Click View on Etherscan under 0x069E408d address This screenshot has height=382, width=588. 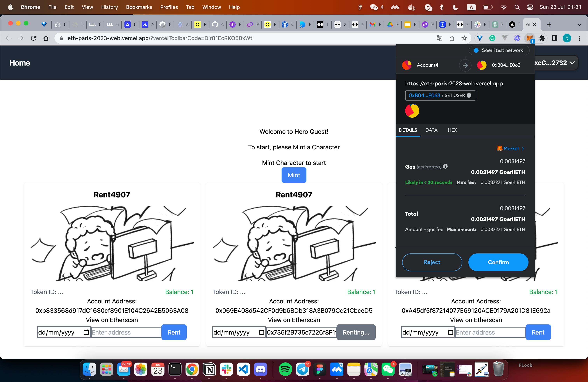coord(294,320)
